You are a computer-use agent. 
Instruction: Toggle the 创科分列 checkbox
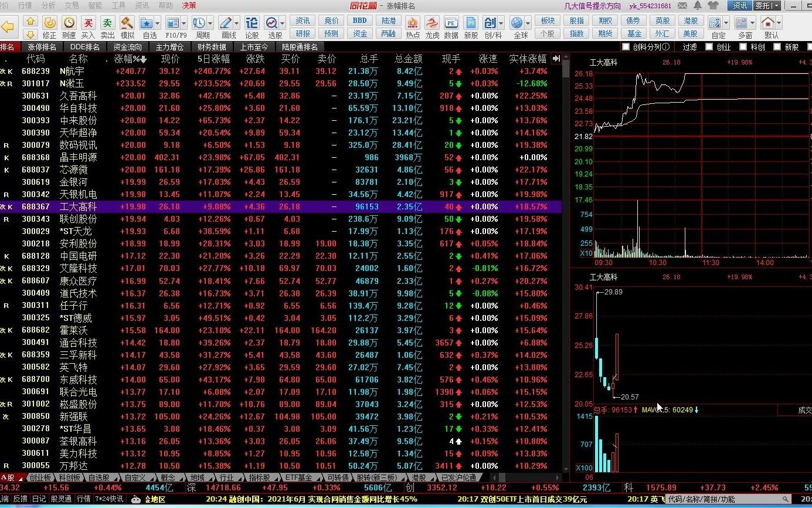click(x=626, y=47)
